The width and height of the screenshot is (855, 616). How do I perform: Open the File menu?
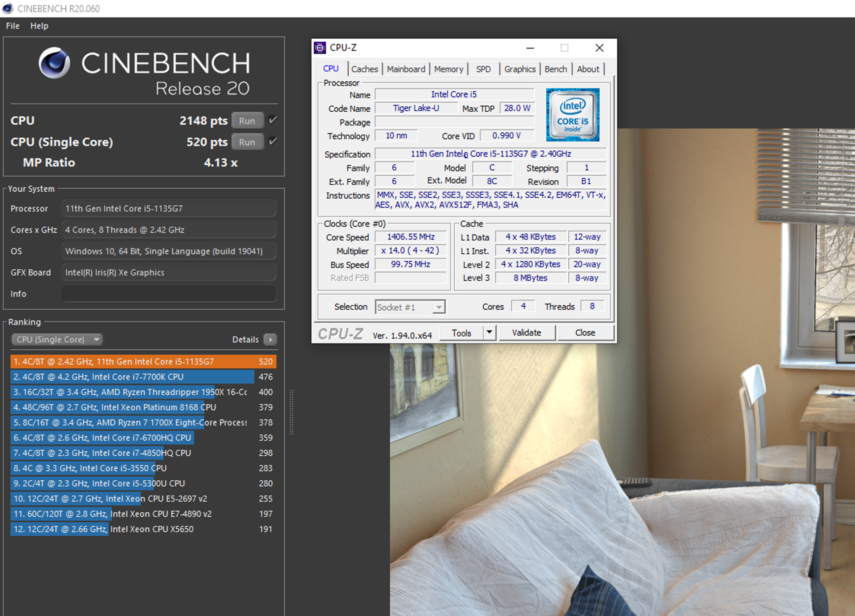tap(12, 26)
